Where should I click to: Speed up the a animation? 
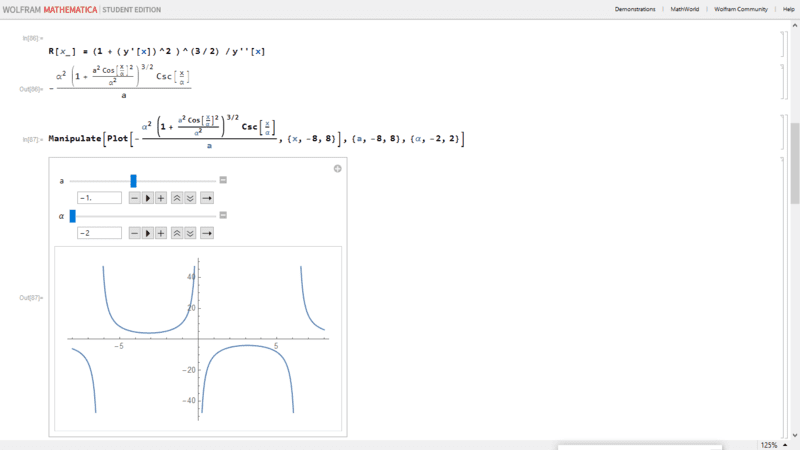(177, 198)
